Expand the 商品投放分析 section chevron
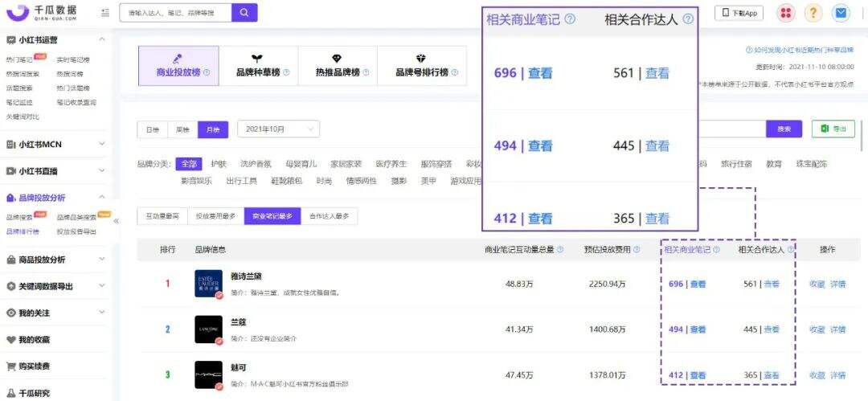 click(x=102, y=260)
